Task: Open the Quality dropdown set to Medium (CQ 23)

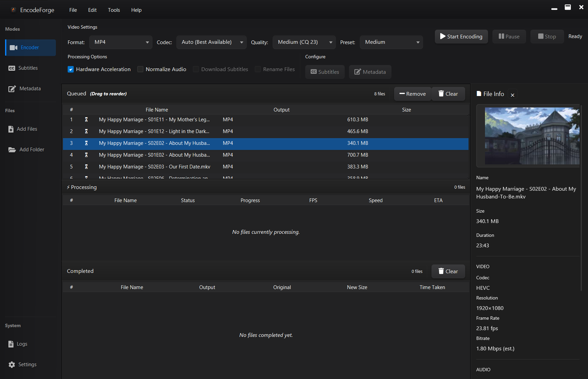Action: (x=304, y=42)
